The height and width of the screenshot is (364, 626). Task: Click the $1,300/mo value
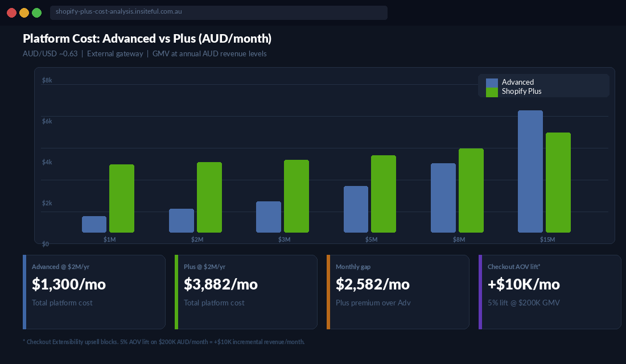point(69,284)
